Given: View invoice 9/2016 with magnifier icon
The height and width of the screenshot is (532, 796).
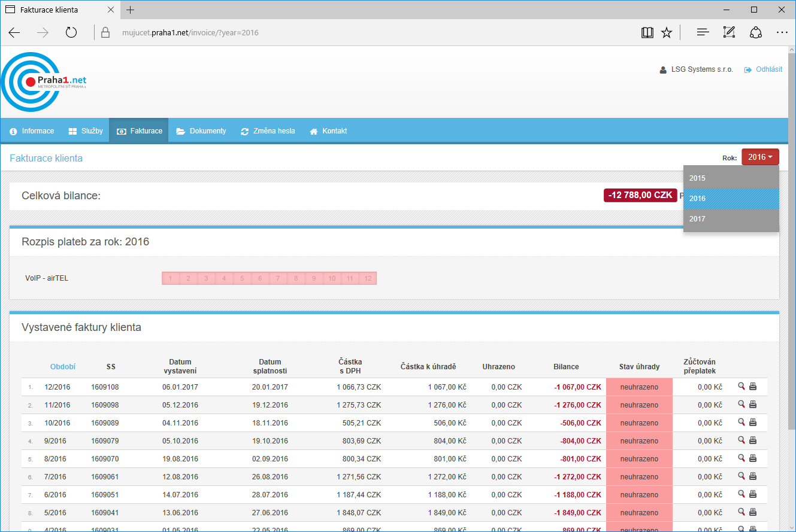Looking at the screenshot, I should tap(741, 440).
